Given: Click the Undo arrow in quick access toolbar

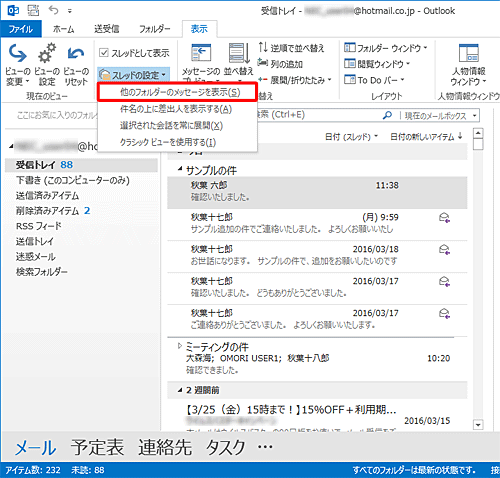Looking at the screenshot, I should [53, 10].
